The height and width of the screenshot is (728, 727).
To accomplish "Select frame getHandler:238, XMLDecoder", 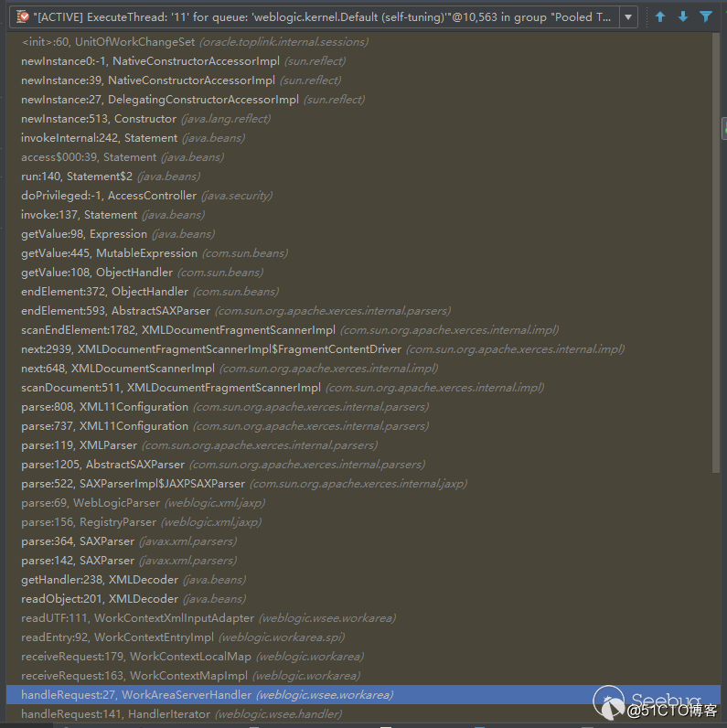I will pyautogui.click(x=363, y=580).
